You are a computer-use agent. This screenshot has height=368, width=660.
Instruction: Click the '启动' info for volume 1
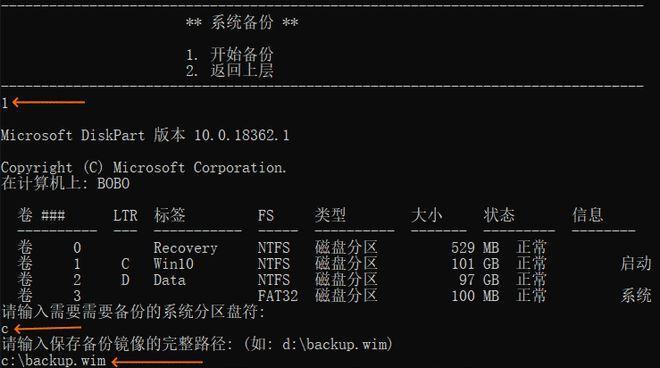tap(636, 264)
